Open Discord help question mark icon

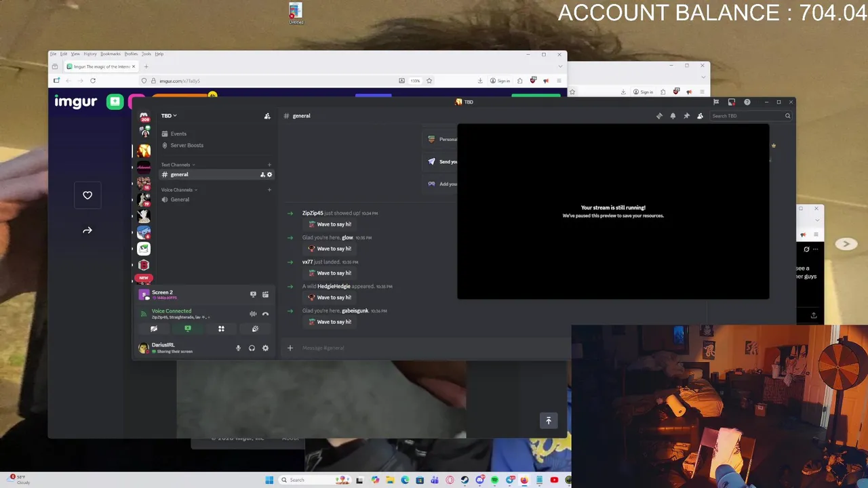(x=747, y=102)
